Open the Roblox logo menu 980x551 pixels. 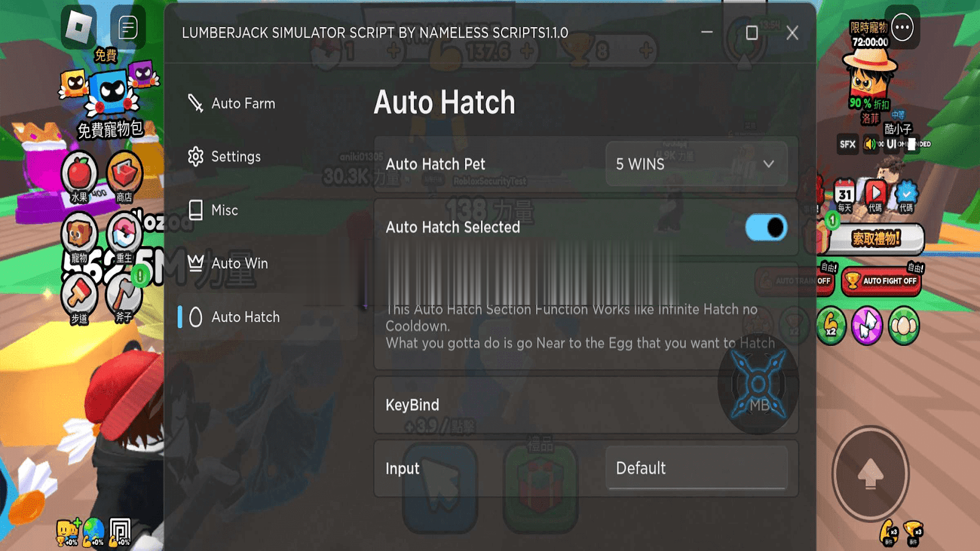(x=78, y=28)
